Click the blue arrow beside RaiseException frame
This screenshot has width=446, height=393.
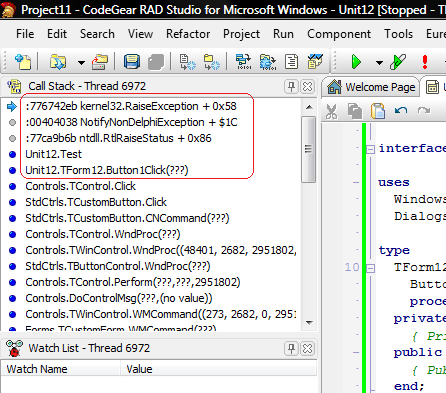12,107
